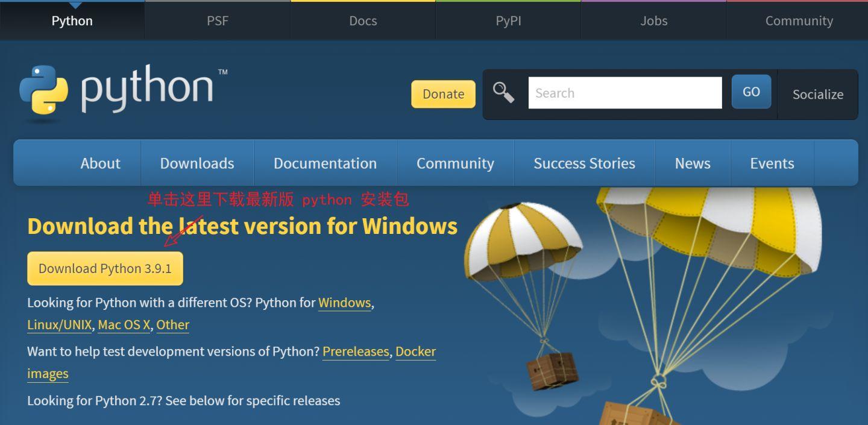Open the Downloads navigation menu
Image resolution: width=868 pixels, height=425 pixels.
pyautogui.click(x=197, y=163)
